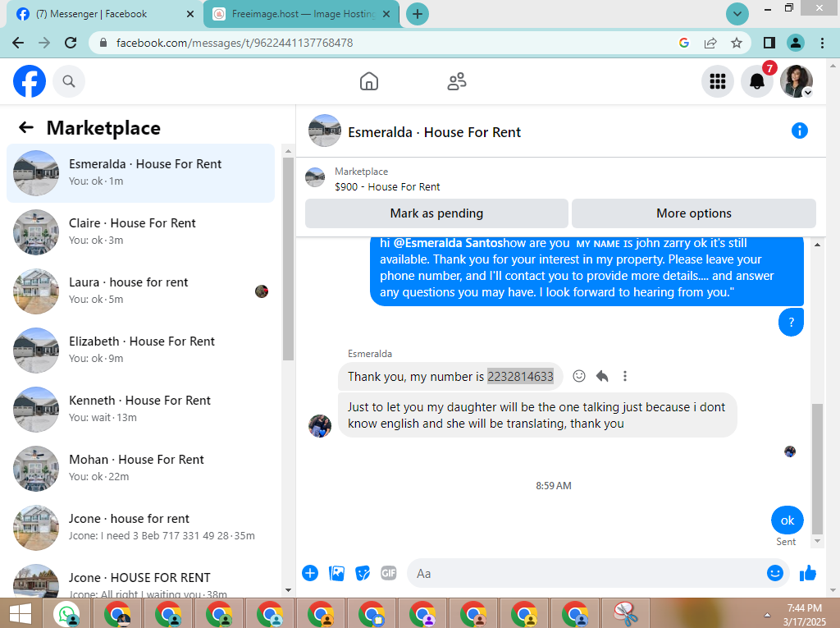Open the Snipping Tool in the taskbar

(626, 614)
